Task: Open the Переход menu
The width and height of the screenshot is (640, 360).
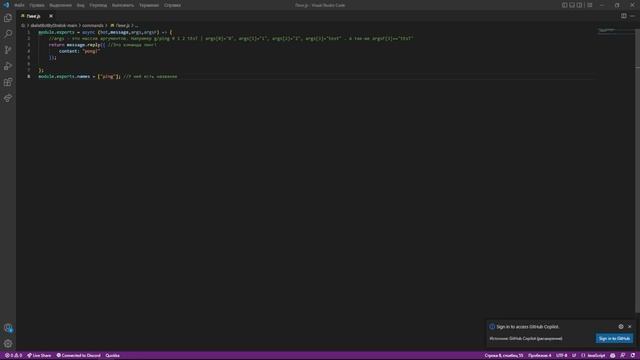Action: (98, 5)
